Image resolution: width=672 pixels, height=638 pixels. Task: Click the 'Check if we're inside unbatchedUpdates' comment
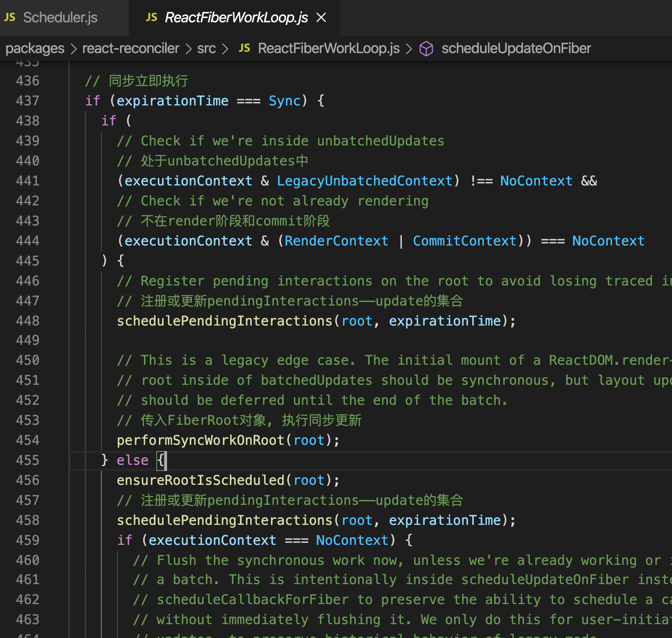click(281, 141)
